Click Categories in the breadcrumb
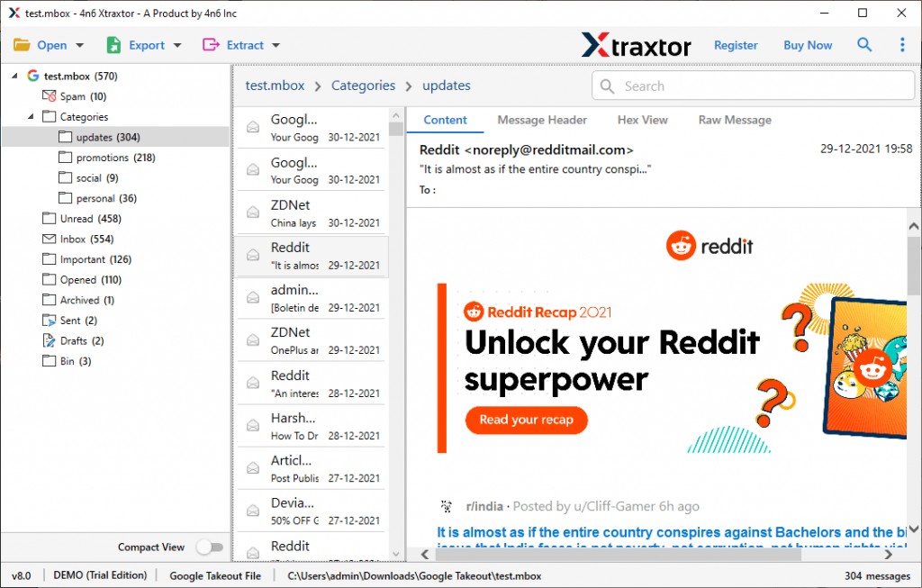The image size is (922, 588). (364, 86)
